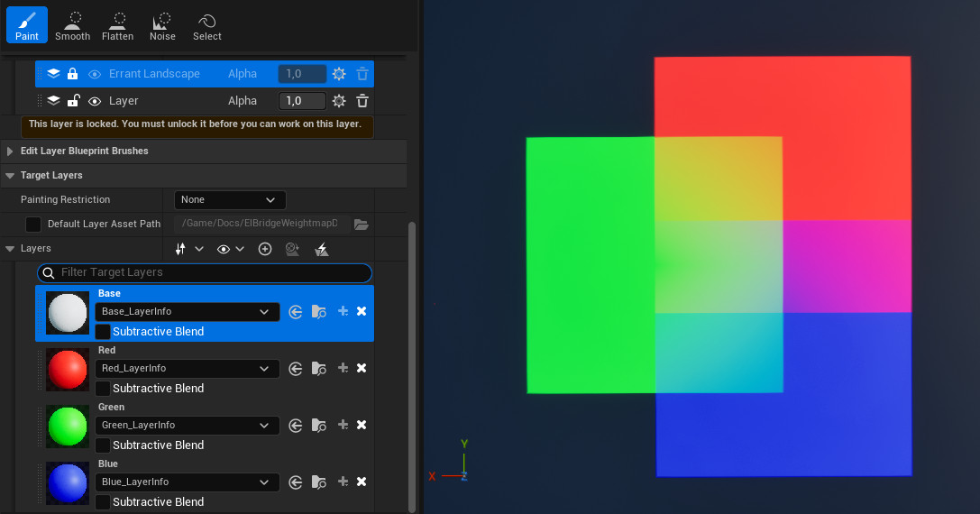
Task: Open settings gear for Errant Landscape layer
Action: point(339,74)
